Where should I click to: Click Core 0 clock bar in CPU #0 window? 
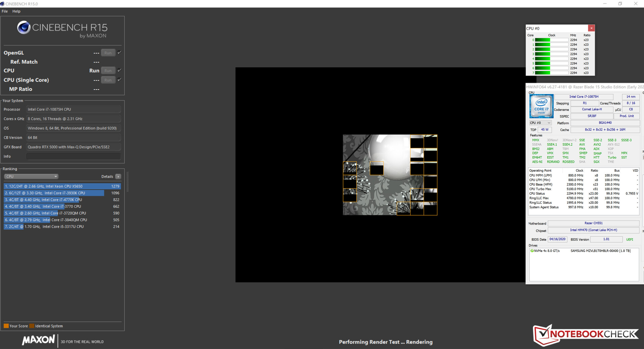[x=551, y=40]
